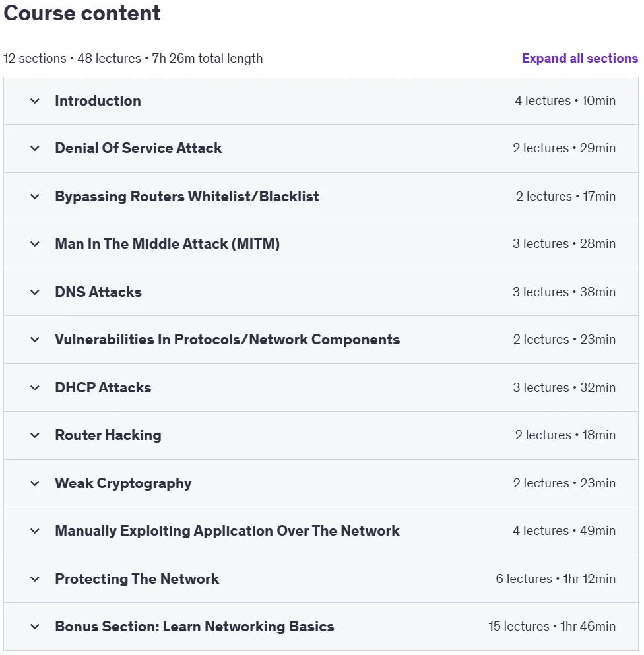Viewport: 644px width, 655px height.
Task: Select Bonus Section: Learn Networking Basics title
Action: click(x=195, y=627)
